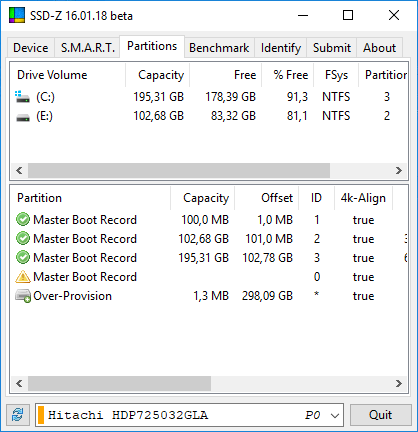This screenshot has height=432, width=418.
Task: Click the asterisk ID of Over-Provision row
Action: (316, 294)
